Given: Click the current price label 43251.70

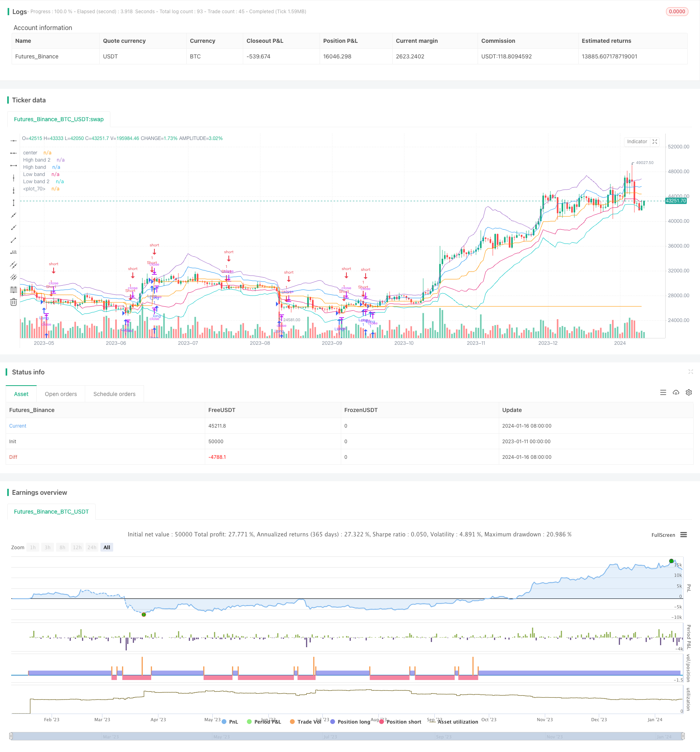Looking at the screenshot, I should (676, 201).
